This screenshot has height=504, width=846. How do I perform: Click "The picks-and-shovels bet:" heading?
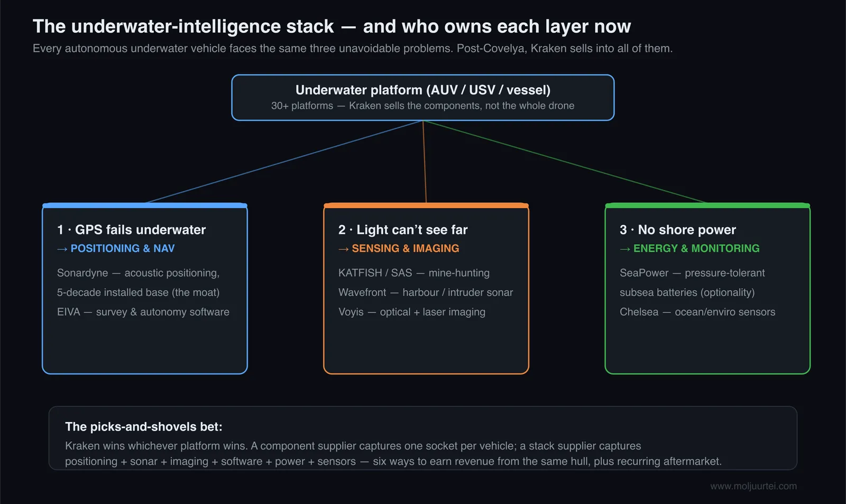click(144, 427)
